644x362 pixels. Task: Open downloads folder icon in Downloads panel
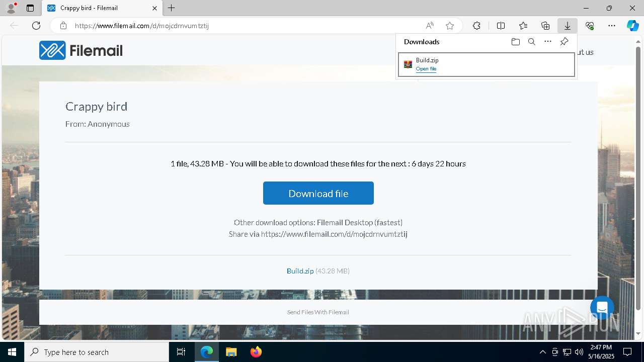tap(515, 42)
